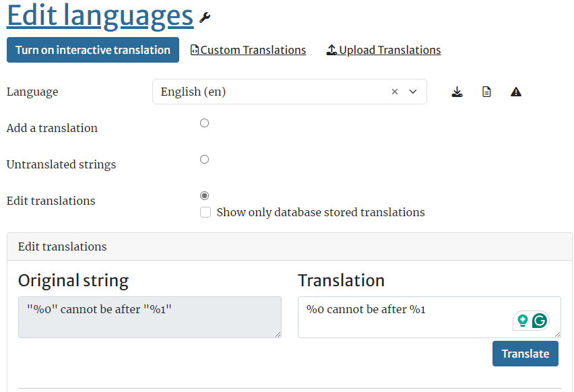This screenshot has height=392, width=574.
Task: Click the Show only database stored translations label
Action: [321, 212]
